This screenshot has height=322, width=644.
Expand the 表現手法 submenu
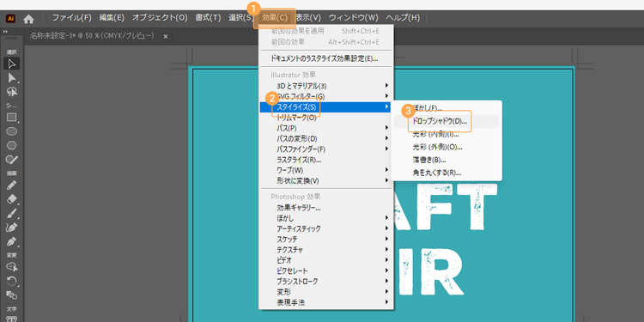click(326, 302)
